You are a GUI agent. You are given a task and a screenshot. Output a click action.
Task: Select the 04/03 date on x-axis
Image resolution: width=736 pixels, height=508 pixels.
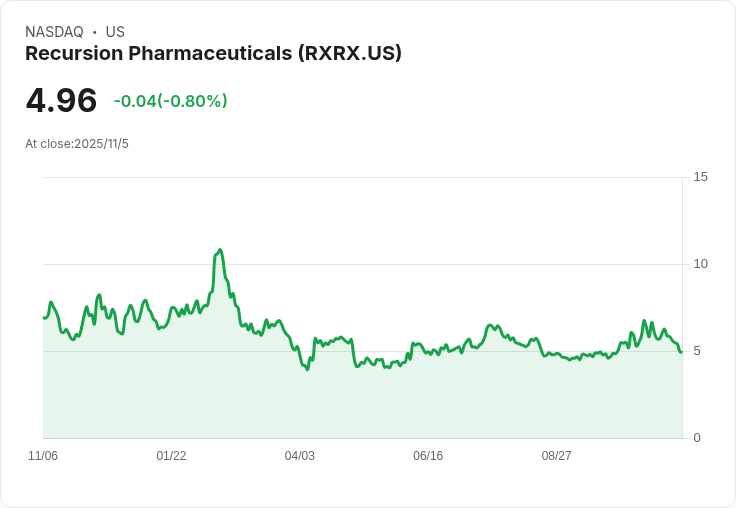click(299, 456)
